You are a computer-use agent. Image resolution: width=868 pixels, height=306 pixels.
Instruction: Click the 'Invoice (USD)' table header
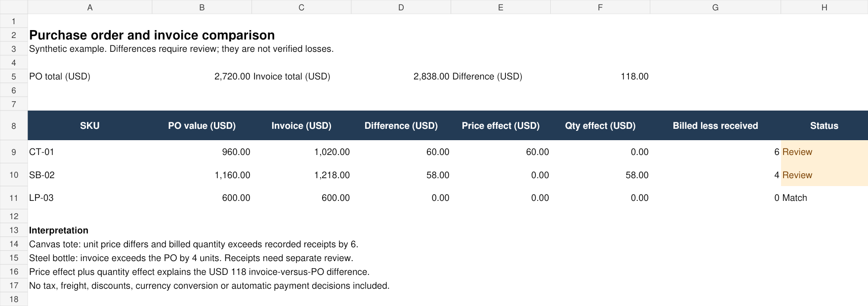[301, 126]
